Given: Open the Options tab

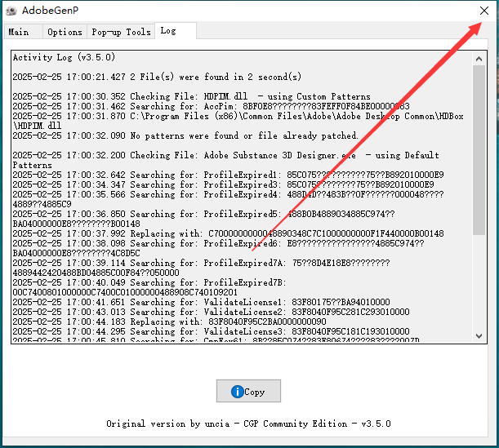Looking at the screenshot, I should click(65, 32).
